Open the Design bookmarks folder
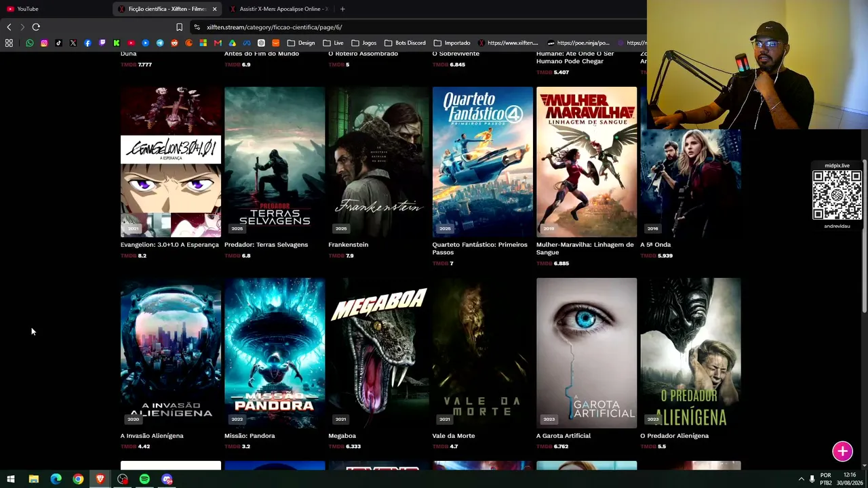Image resolution: width=868 pixels, height=488 pixels. [x=302, y=43]
